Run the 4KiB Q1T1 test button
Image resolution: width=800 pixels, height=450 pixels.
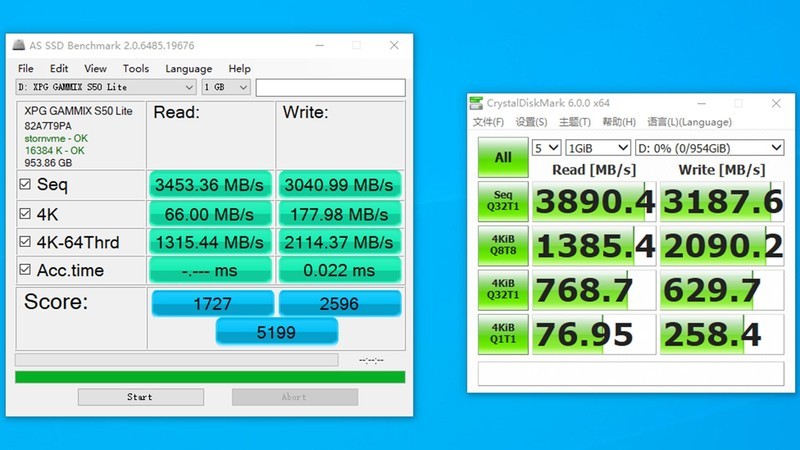pos(503,334)
